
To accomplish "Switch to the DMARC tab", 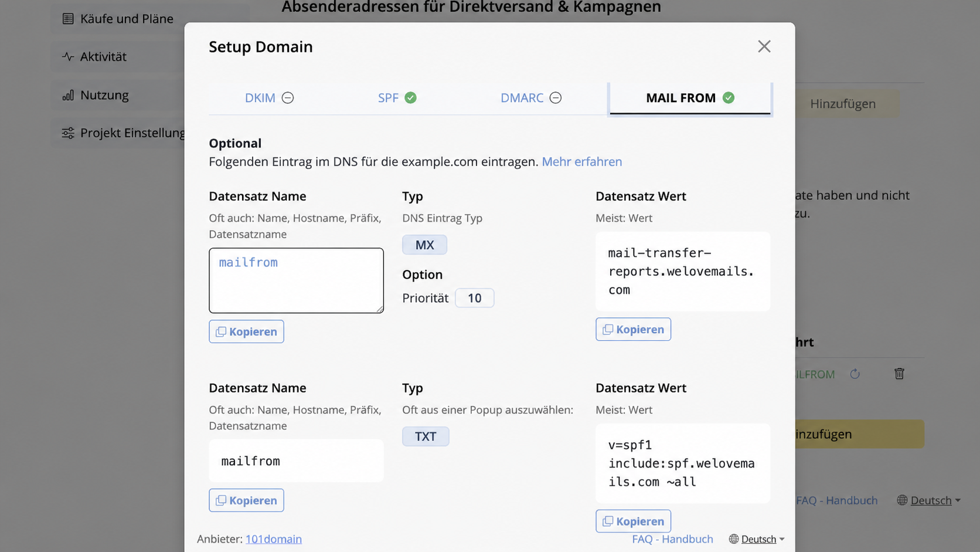I will pos(530,98).
